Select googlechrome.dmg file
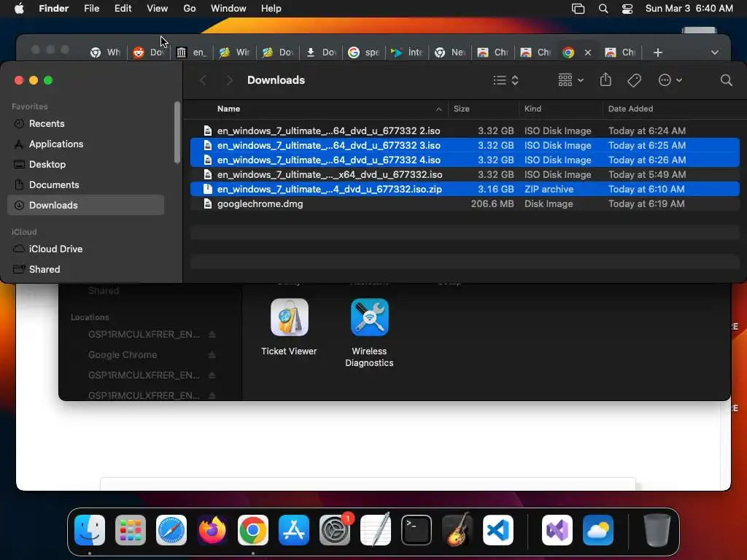Screen dimensions: 747x560 coord(465,204)
